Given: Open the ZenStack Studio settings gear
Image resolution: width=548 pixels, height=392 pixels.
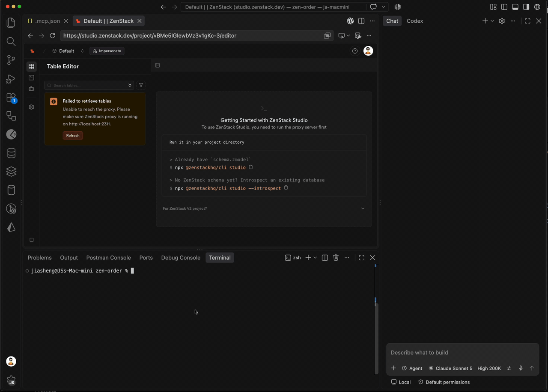Looking at the screenshot, I should pos(31,107).
